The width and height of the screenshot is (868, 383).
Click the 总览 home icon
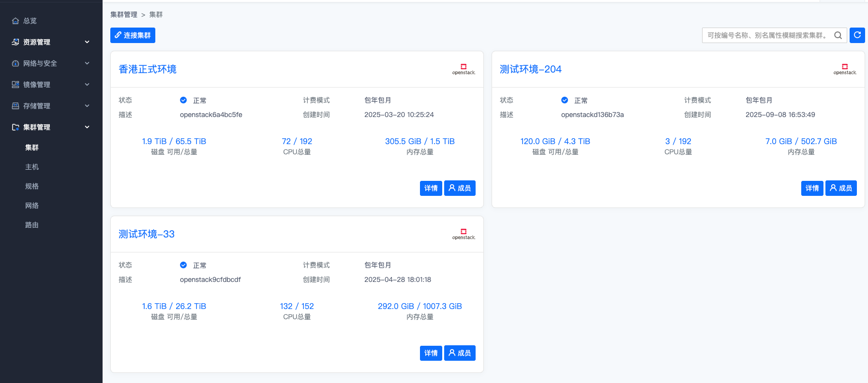pyautogui.click(x=15, y=21)
